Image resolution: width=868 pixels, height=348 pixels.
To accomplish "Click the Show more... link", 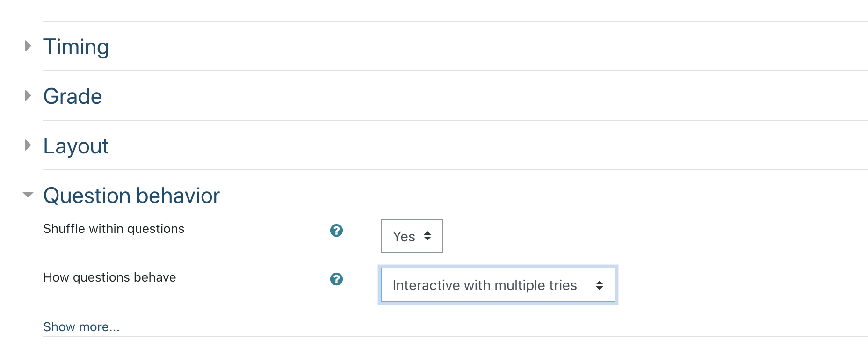I will [x=81, y=327].
